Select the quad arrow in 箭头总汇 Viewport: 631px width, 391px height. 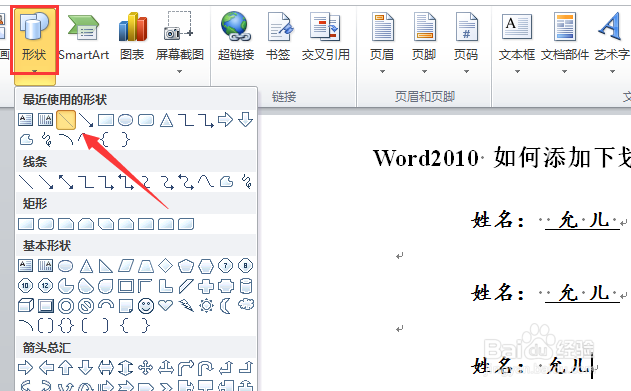click(x=146, y=367)
